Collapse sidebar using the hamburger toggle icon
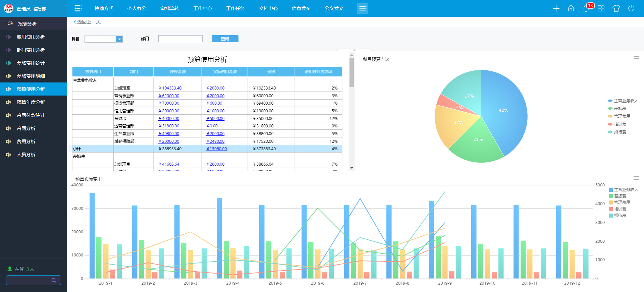The height and width of the screenshot is (292, 644). [78, 8]
